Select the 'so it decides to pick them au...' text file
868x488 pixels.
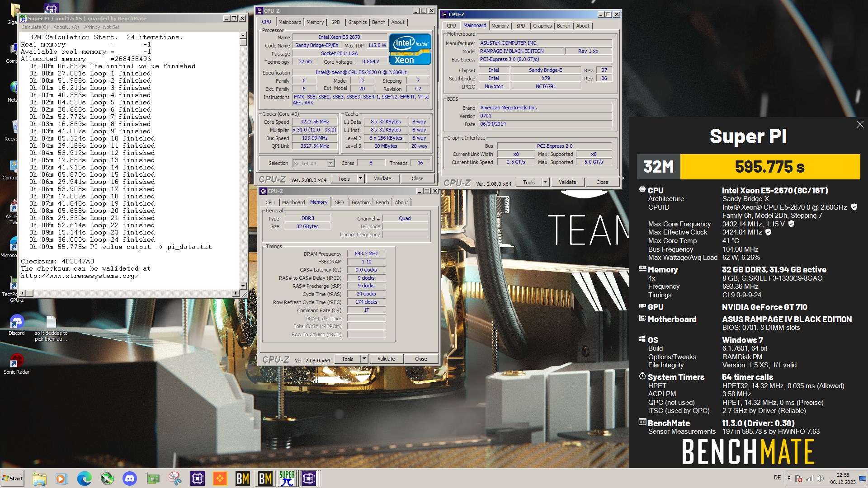[x=51, y=328]
